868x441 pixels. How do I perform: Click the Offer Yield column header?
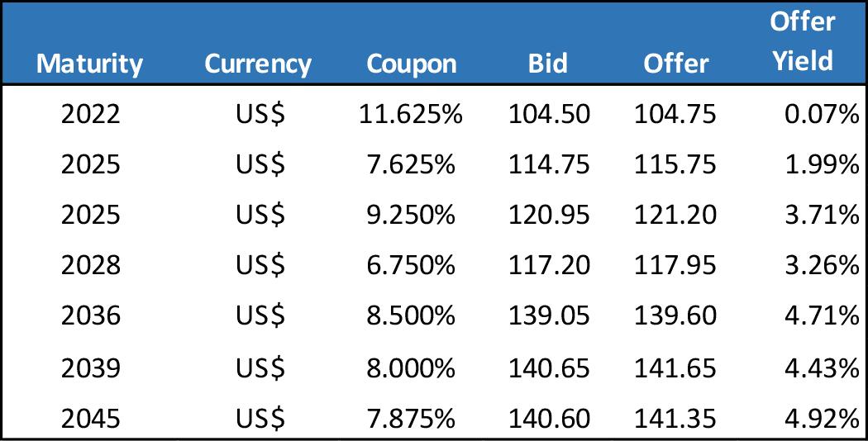click(802, 41)
